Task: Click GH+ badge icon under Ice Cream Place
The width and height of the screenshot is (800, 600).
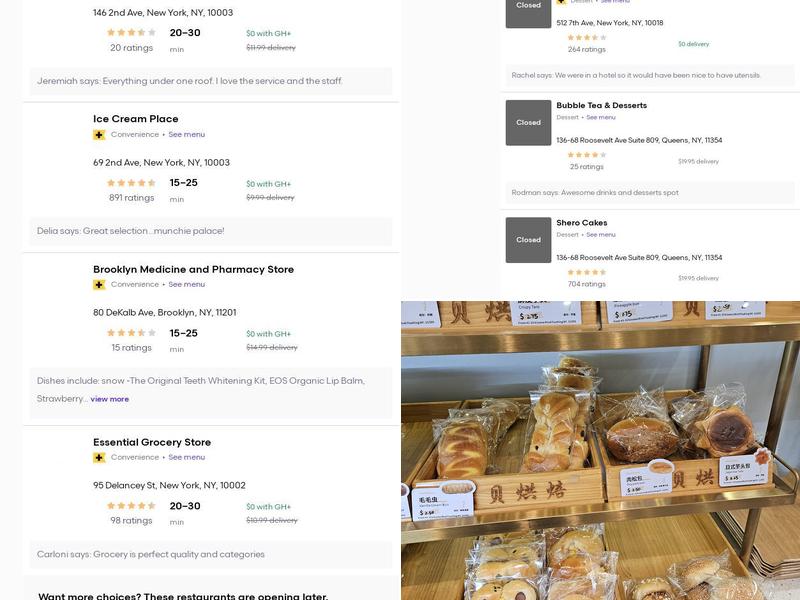Action: [99, 135]
